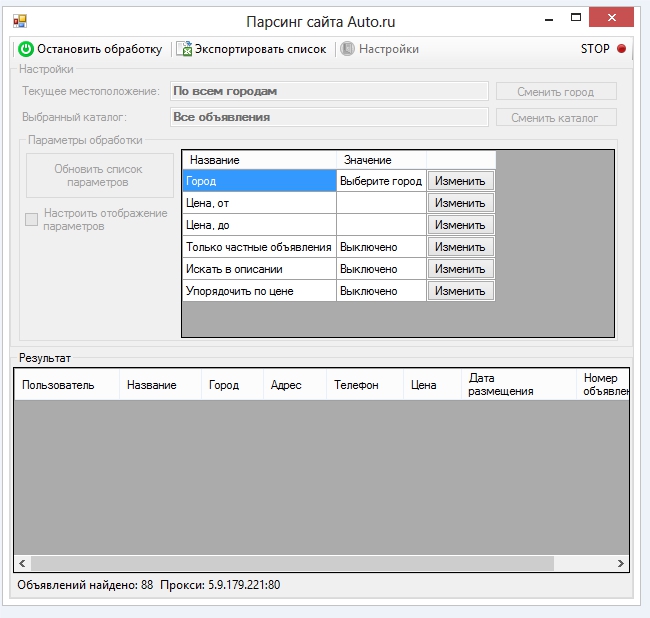Click the Excel export list icon
The image size is (650, 618).
tap(184, 48)
